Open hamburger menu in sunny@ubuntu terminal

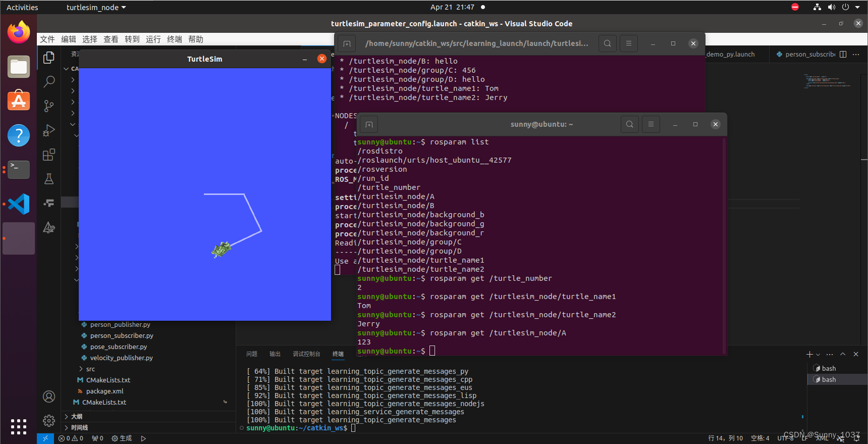point(651,124)
